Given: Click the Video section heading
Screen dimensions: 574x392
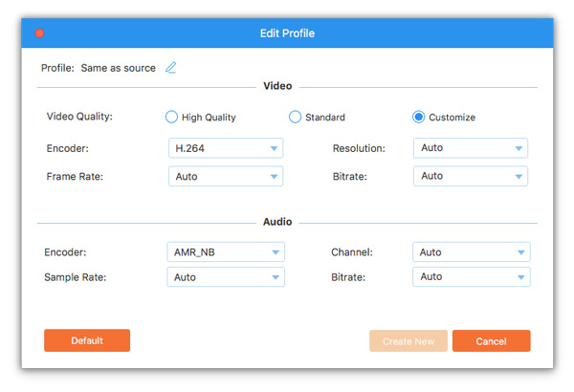Looking at the screenshot, I should 277,86.
